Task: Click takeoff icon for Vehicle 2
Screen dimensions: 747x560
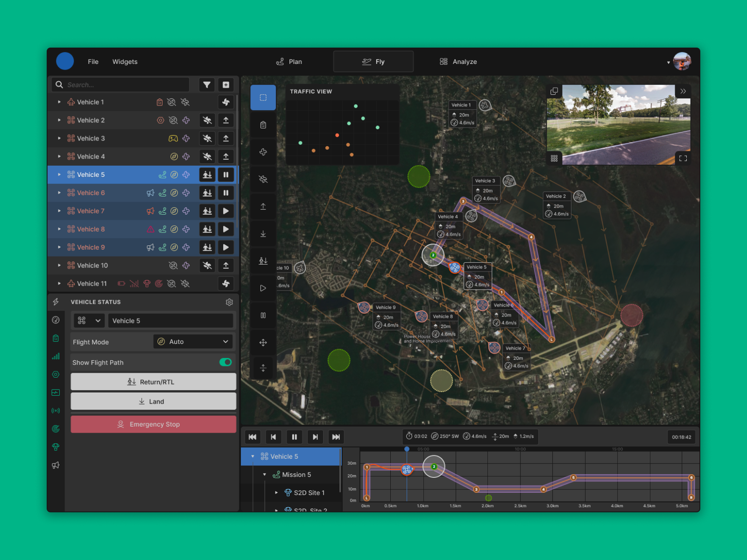Action: pos(226,120)
